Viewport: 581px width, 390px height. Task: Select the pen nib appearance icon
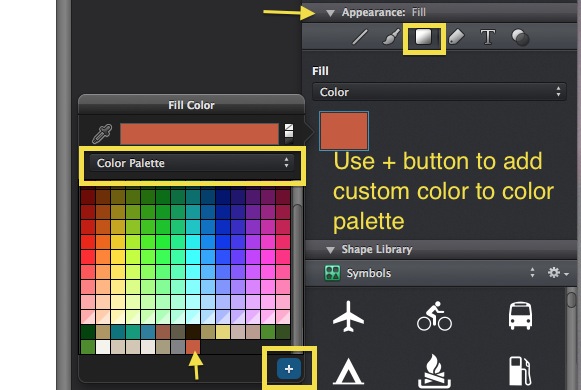(456, 37)
